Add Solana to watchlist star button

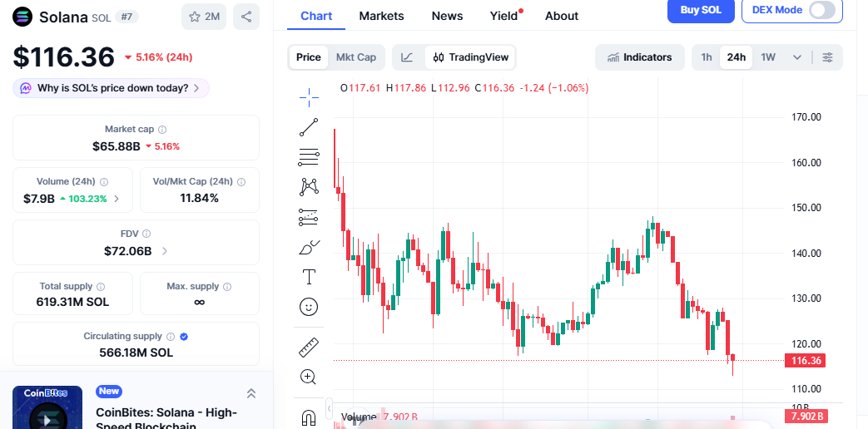204,17
